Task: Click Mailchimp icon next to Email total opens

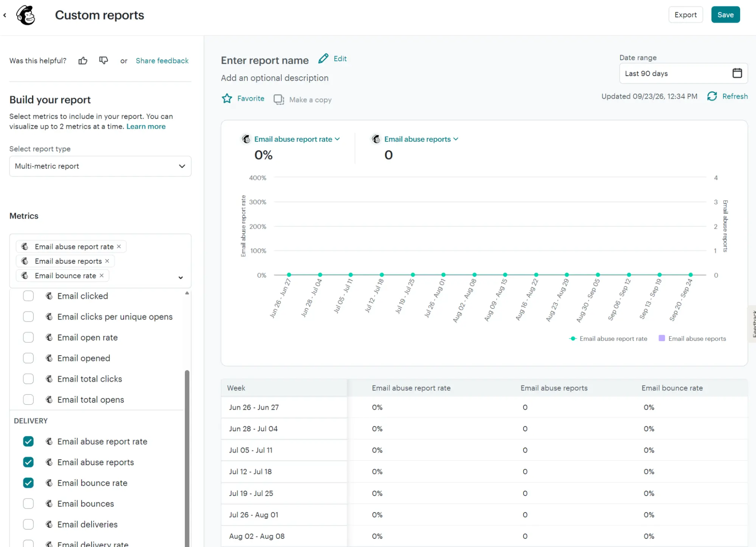Action: pyautogui.click(x=49, y=399)
